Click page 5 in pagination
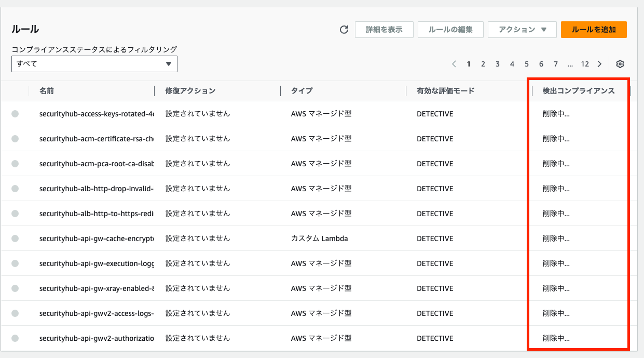The width and height of the screenshot is (644, 358). [527, 63]
